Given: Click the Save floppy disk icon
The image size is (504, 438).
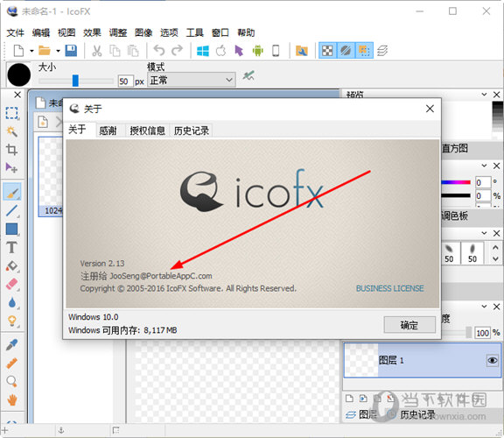Looking at the screenshot, I should point(71,51).
